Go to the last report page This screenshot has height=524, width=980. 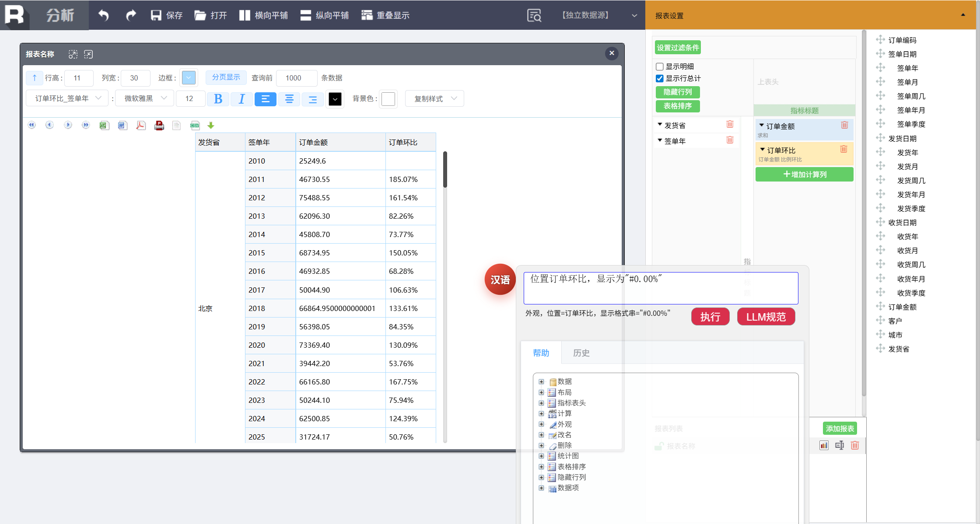point(86,125)
